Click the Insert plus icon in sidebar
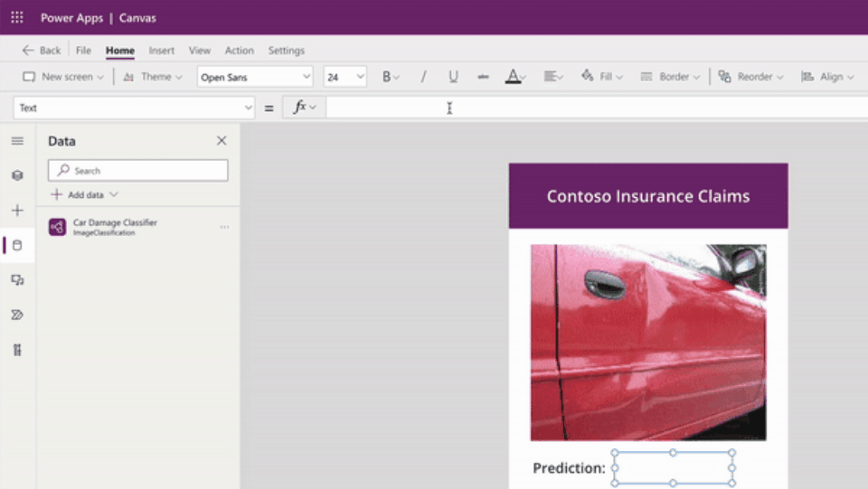 click(17, 211)
